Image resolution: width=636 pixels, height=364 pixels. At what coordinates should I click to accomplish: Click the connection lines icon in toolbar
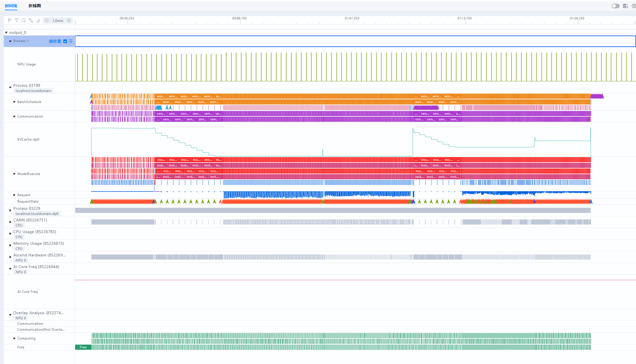31,20
